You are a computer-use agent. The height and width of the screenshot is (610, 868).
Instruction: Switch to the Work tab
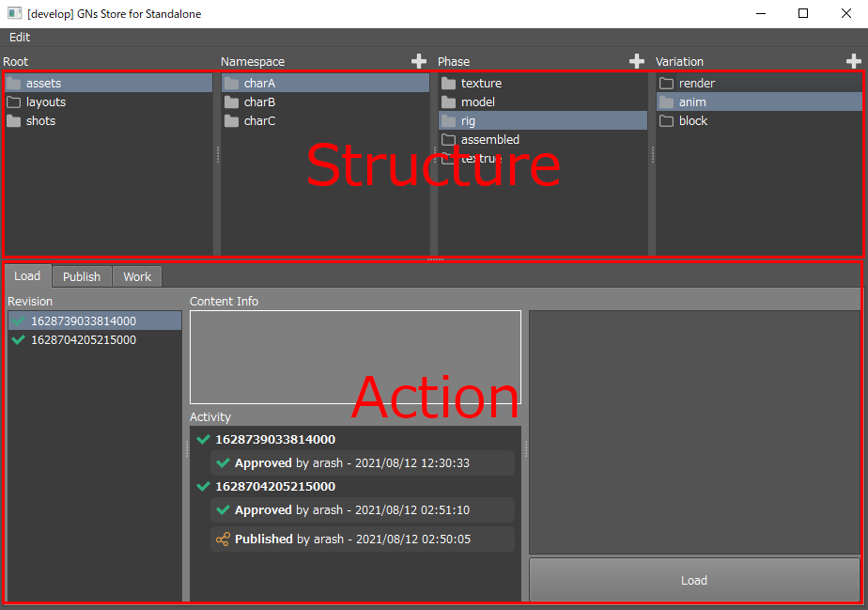137,277
